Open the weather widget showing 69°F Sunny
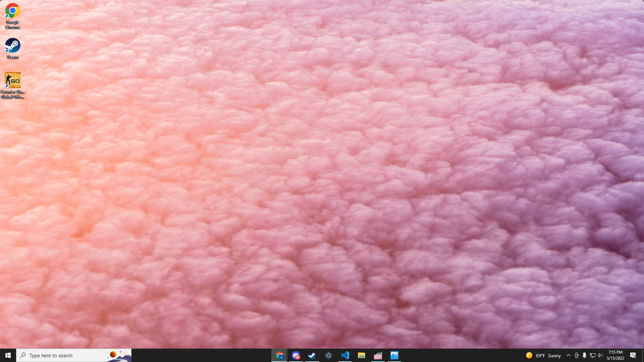 (x=543, y=355)
